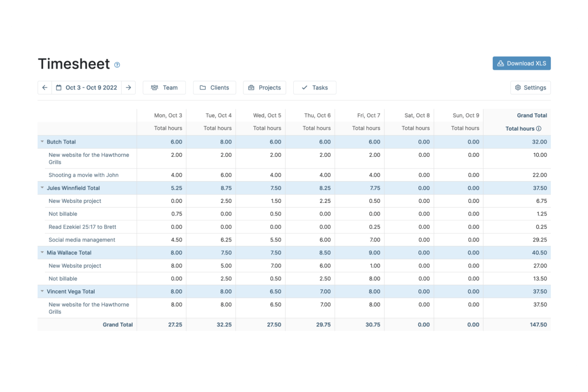This screenshot has width=588, height=392.
Task: Collapse the Butch Total row
Action: [42, 141]
